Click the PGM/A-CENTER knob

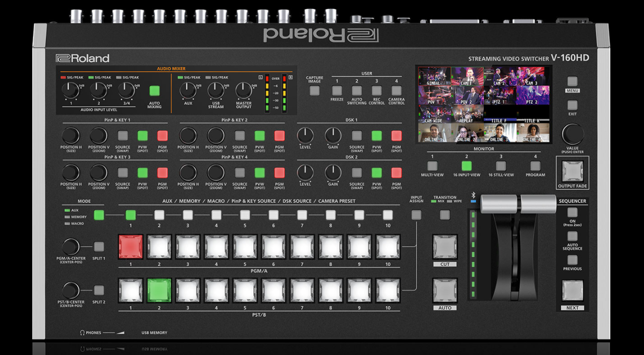pyautogui.click(x=71, y=247)
